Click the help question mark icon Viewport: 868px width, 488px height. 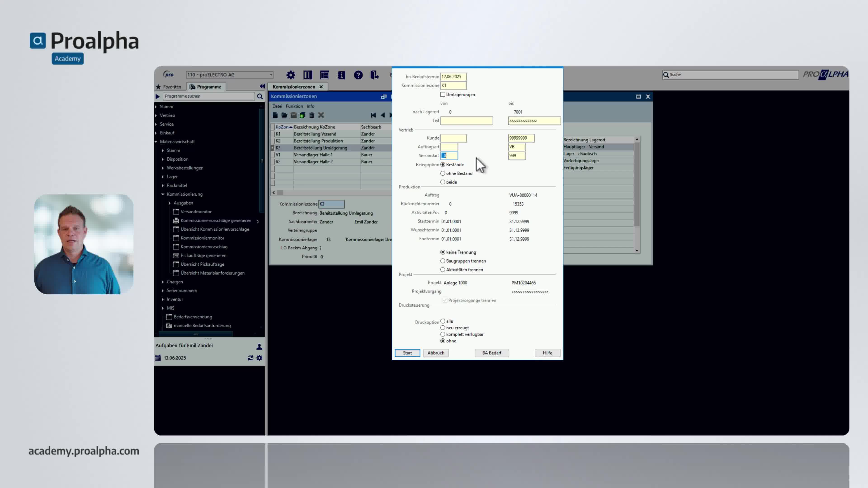tap(358, 75)
